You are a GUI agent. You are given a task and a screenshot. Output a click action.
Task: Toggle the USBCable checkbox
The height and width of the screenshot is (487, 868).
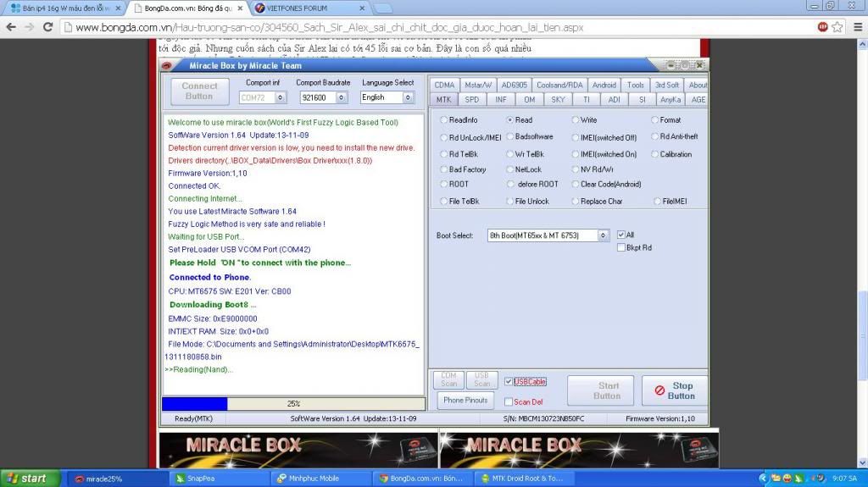coord(509,381)
